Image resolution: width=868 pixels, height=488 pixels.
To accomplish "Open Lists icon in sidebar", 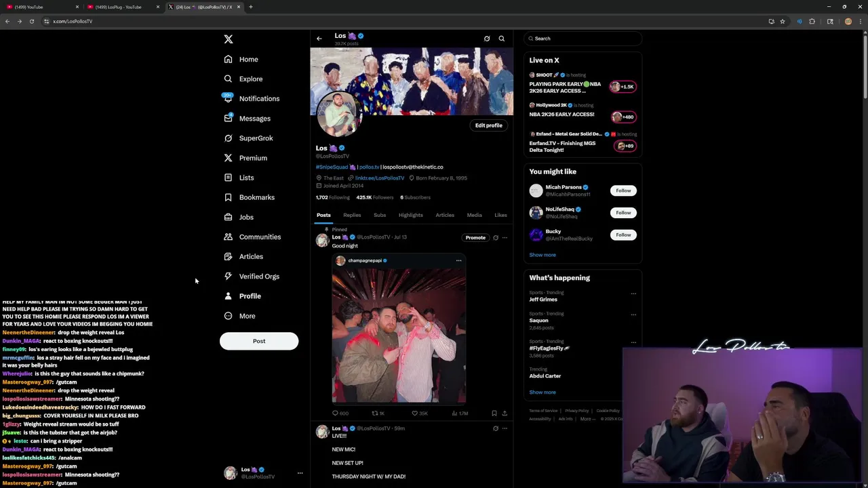I will [x=229, y=178].
